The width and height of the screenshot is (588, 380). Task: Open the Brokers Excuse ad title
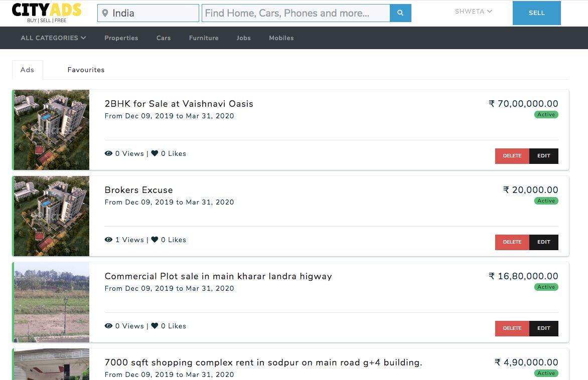(139, 190)
